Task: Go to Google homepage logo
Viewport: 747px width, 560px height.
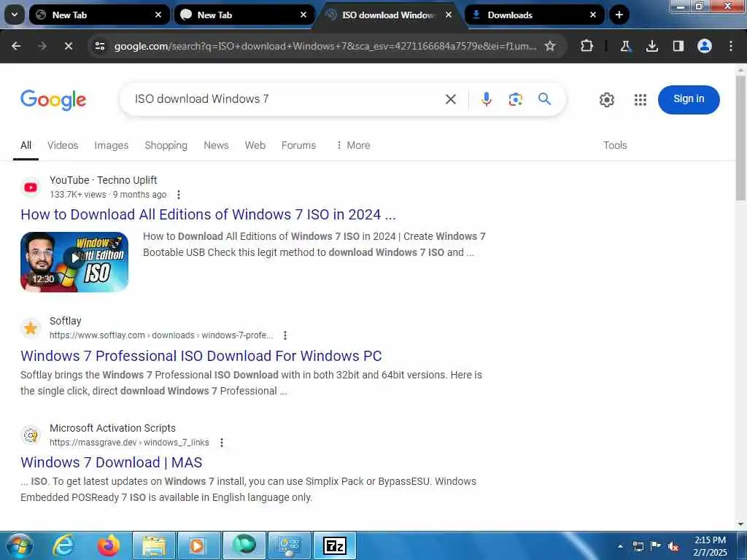Action: (53, 99)
